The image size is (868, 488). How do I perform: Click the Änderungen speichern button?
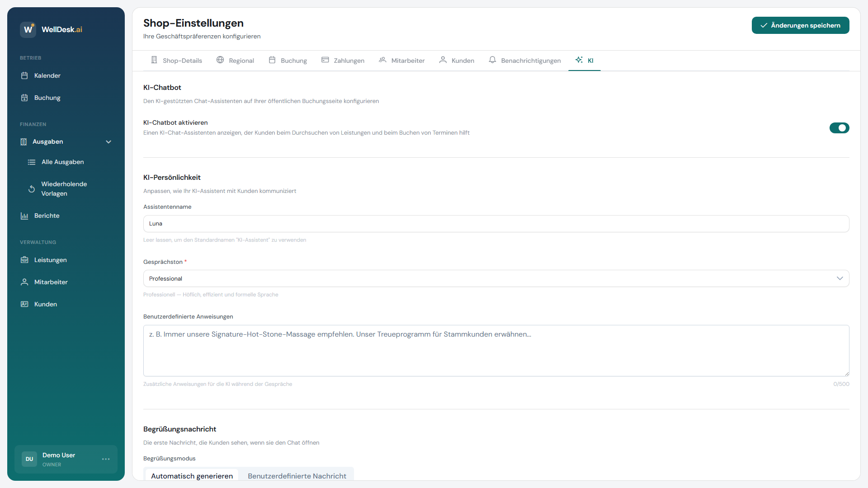point(800,25)
